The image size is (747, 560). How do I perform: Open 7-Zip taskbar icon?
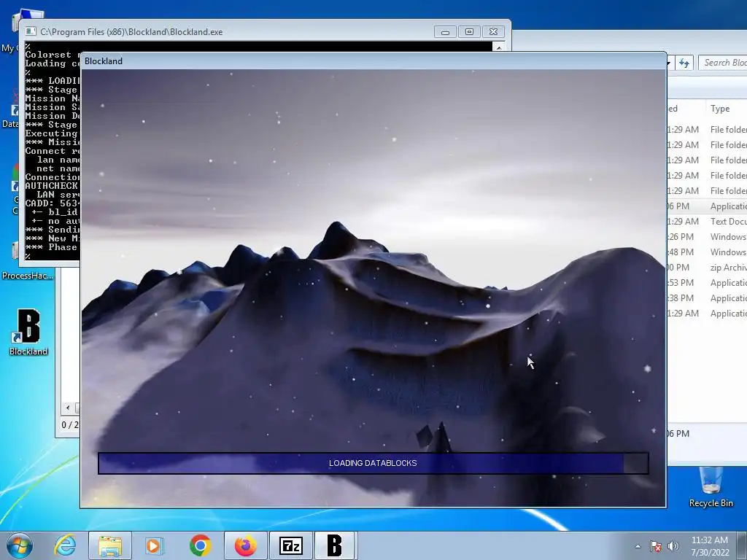coord(290,545)
